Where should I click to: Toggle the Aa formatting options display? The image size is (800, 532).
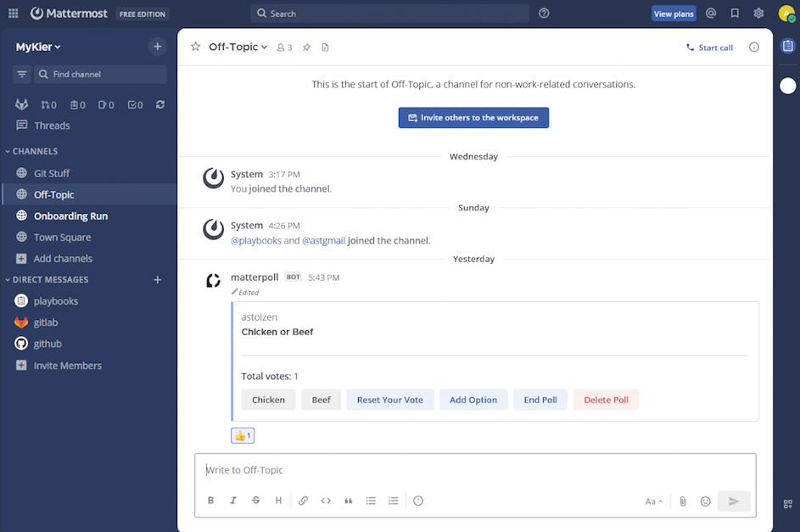[x=653, y=501]
